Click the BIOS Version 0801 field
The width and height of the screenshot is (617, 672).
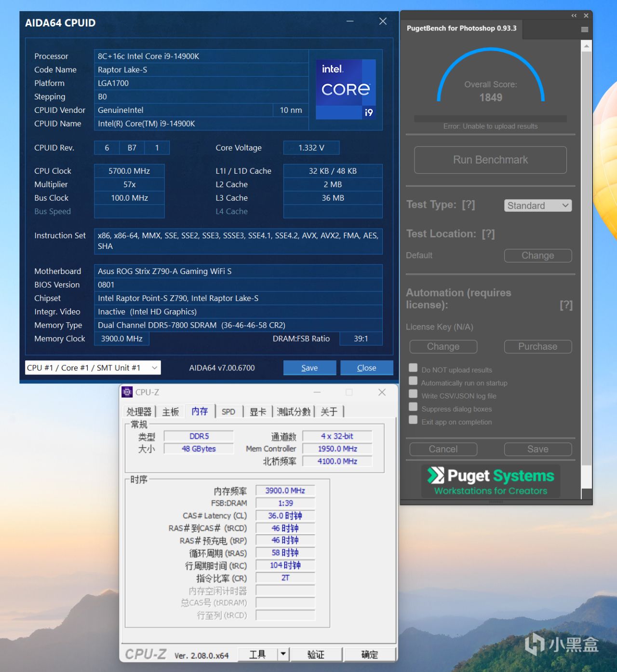[x=238, y=285]
